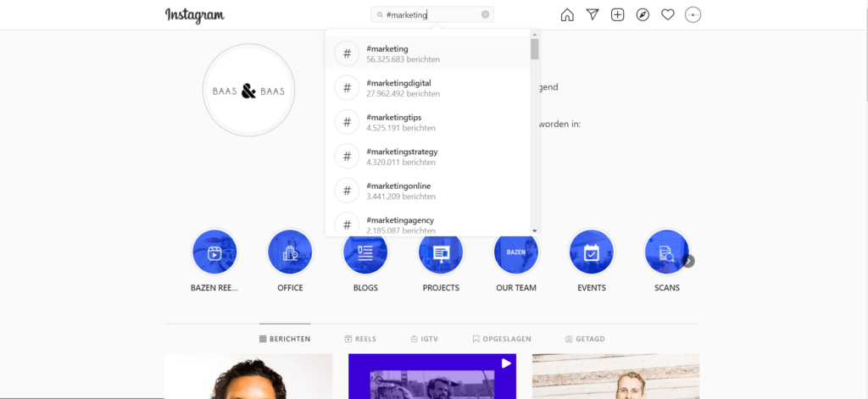
Task: Open the BAZEN REE... story highlight
Action: coord(214,252)
